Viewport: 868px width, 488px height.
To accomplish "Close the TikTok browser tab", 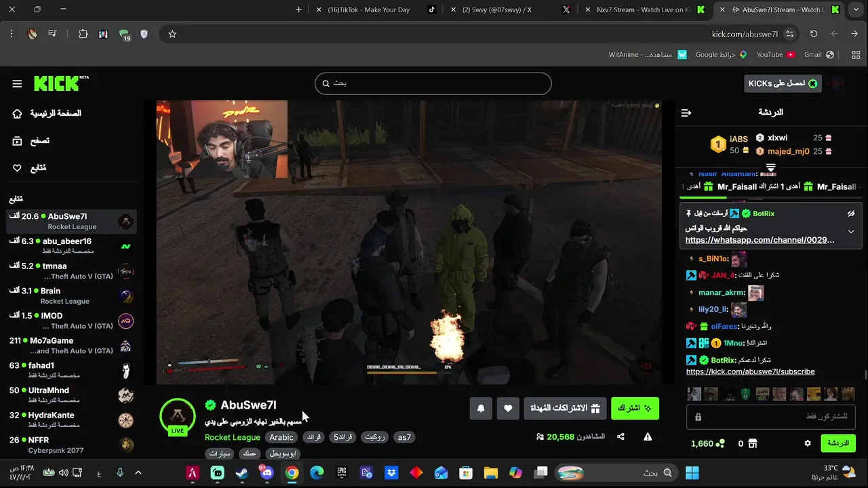I will [319, 9].
